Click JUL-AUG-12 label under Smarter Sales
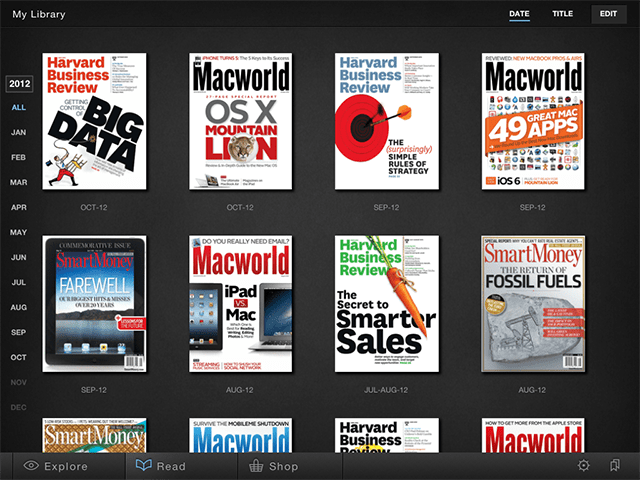 tap(386, 390)
